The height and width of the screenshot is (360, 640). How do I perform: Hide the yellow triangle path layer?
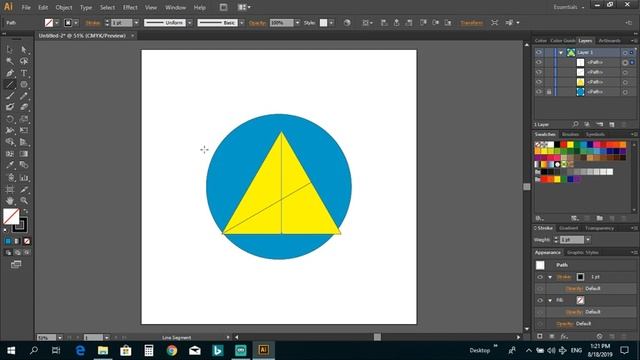pyautogui.click(x=539, y=82)
